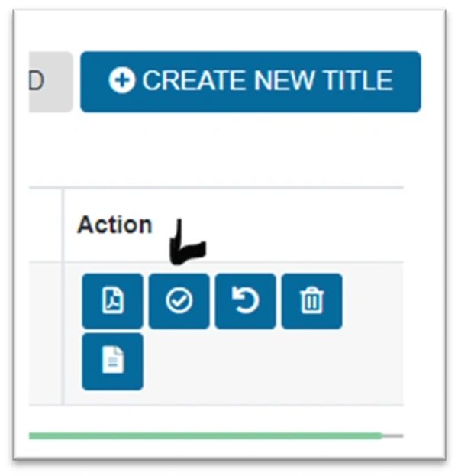Open the document page icon button

click(112, 361)
